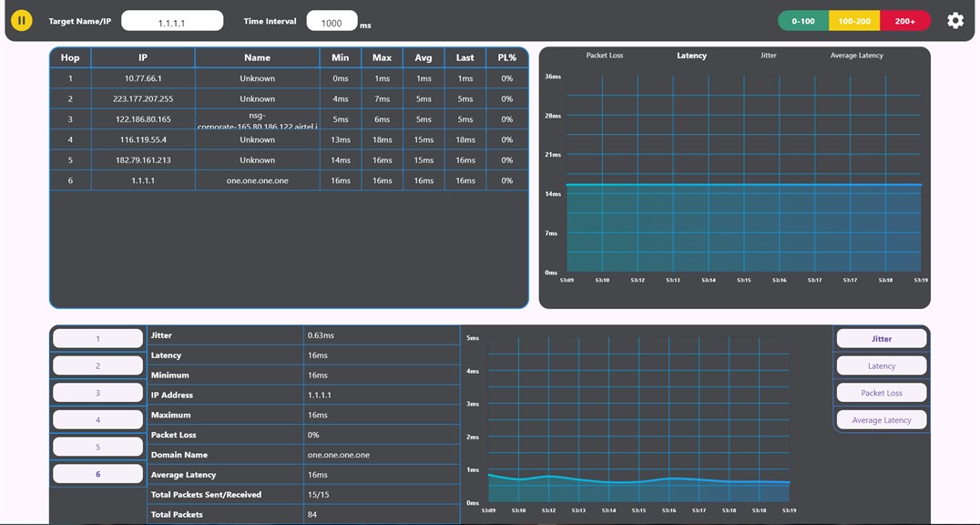Select the Latency tab in top chart
The image size is (980, 525).
click(691, 56)
